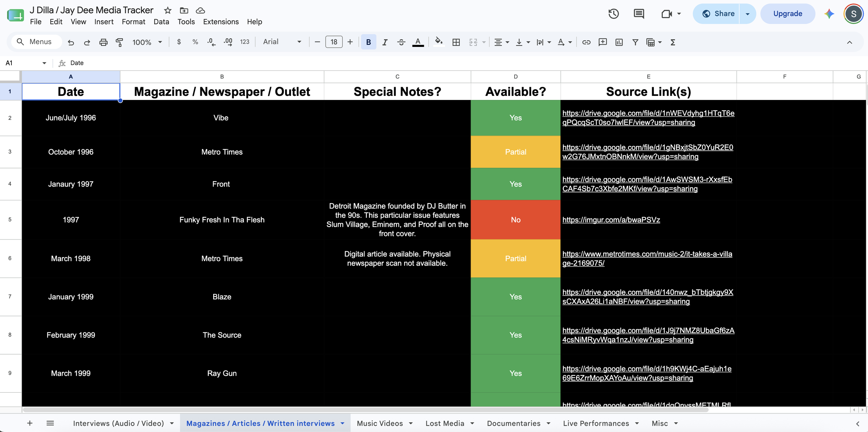Show all sheets list
Image resolution: width=868 pixels, height=432 pixels.
click(x=50, y=423)
